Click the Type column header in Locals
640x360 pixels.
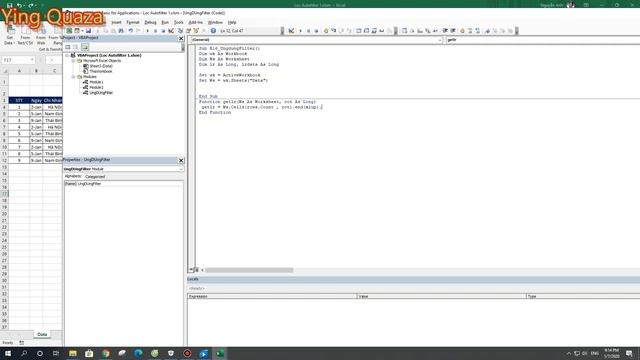(583, 296)
